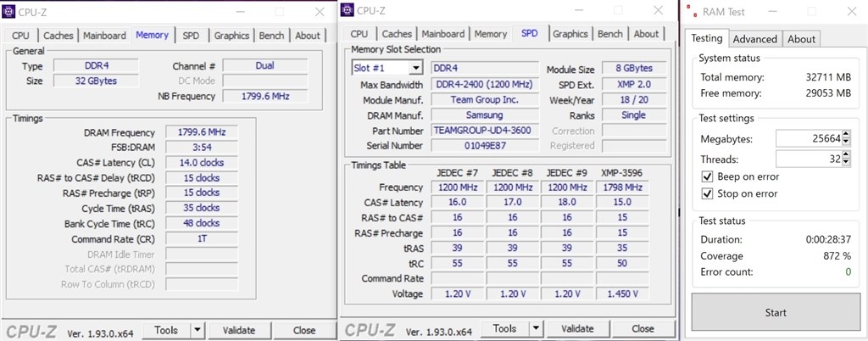
Task: Open About tab in SPD window
Action: coord(646,34)
